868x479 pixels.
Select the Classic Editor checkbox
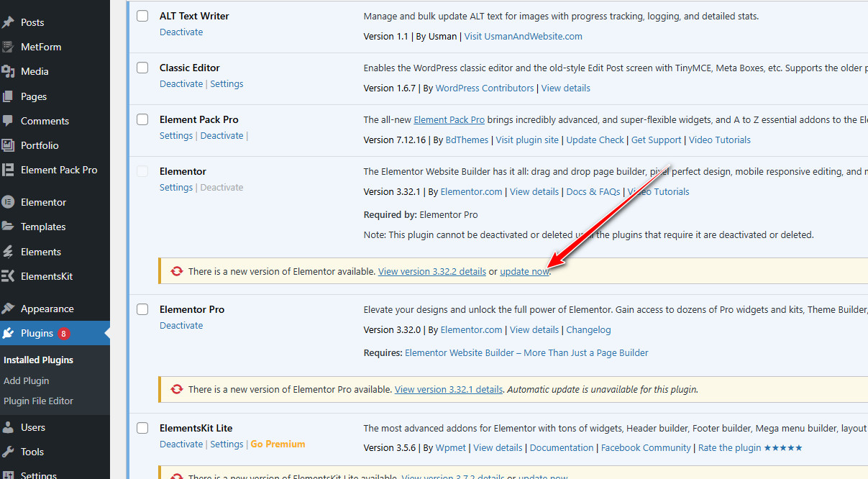pos(142,68)
